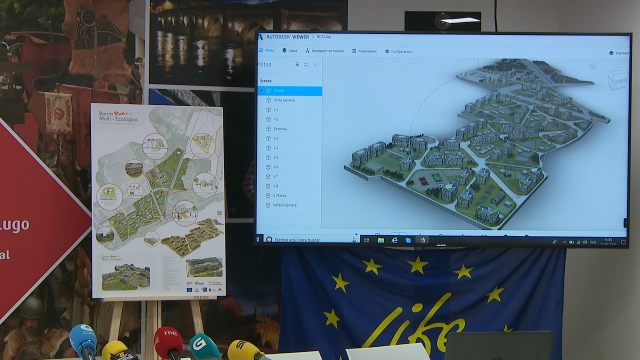
Task: Close the Vistas side panel
Action: [x=315, y=64]
